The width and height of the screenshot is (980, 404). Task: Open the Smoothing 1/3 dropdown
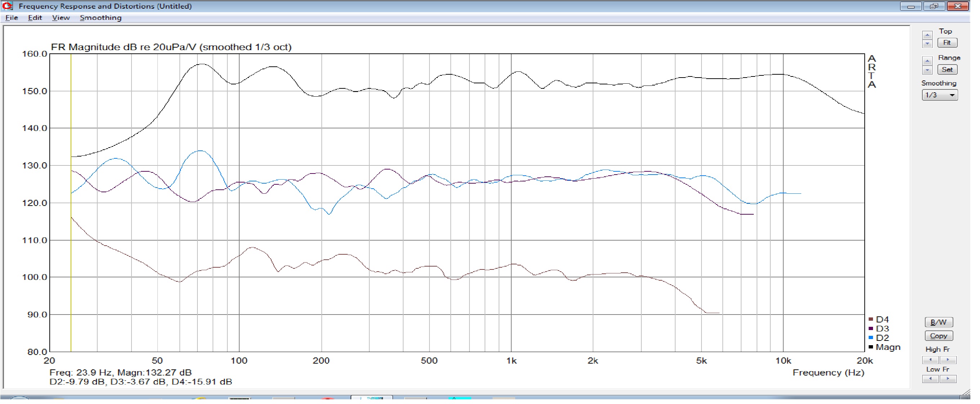point(939,95)
